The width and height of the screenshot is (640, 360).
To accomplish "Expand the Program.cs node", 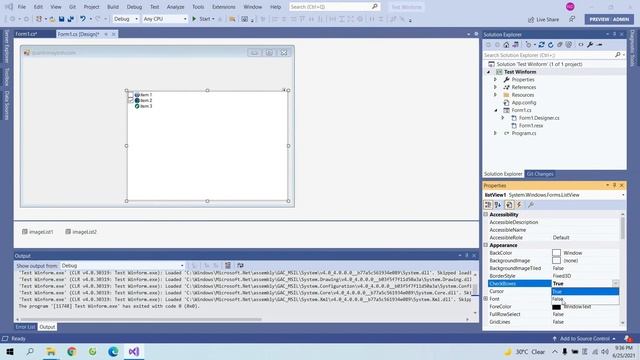I will [496, 133].
